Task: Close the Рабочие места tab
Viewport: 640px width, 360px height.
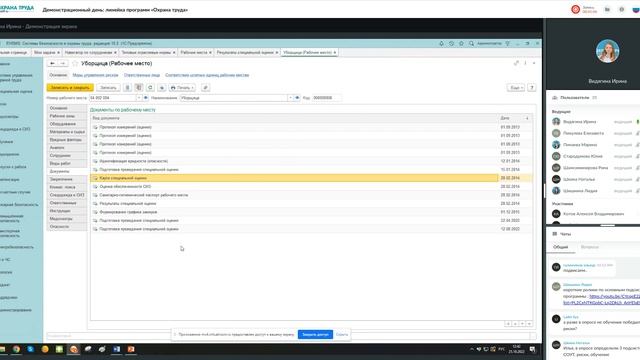Action: [x=210, y=53]
